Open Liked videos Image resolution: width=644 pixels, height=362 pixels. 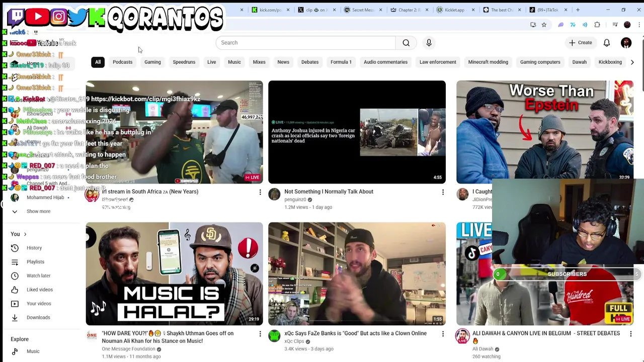39,290
